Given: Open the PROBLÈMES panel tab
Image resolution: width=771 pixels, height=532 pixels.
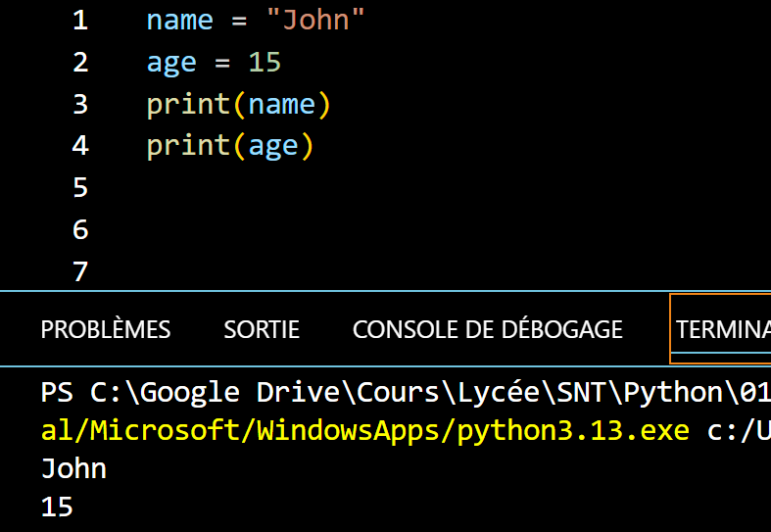Looking at the screenshot, I should [x=105, y=330].
